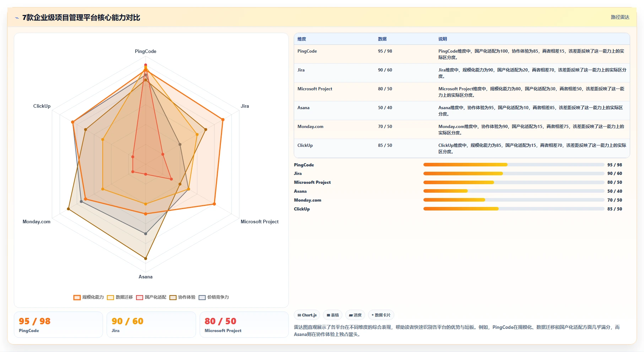Toggle the 价格竞争力 legend series
The height and width of the screenshot is (352, 644).
click(x=214, y=297)
